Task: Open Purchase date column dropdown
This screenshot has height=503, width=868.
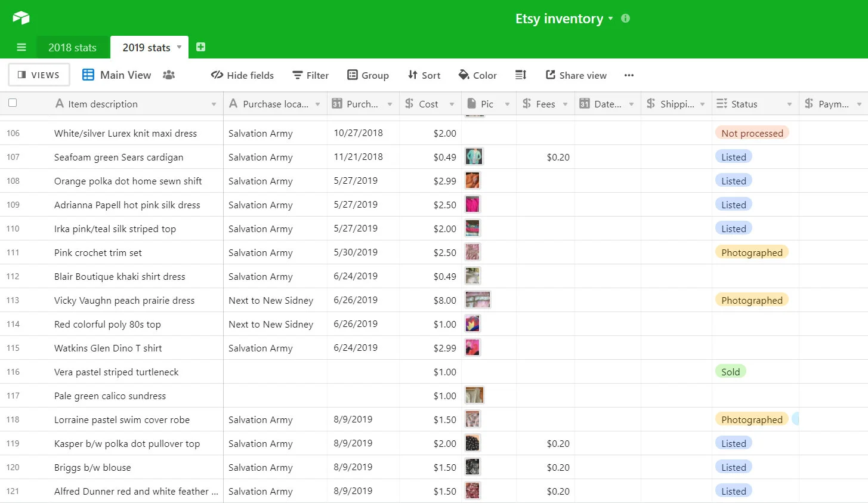Action: click(x=390, y=104)
